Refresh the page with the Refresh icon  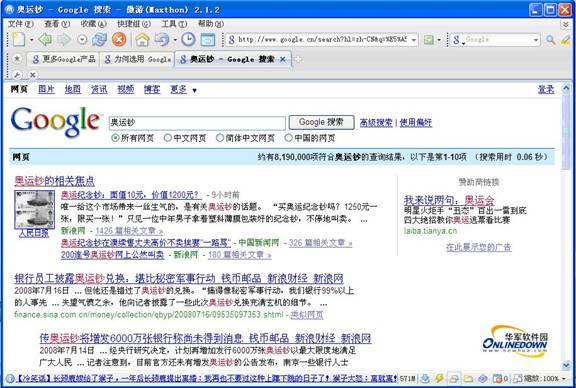[99, 39]
